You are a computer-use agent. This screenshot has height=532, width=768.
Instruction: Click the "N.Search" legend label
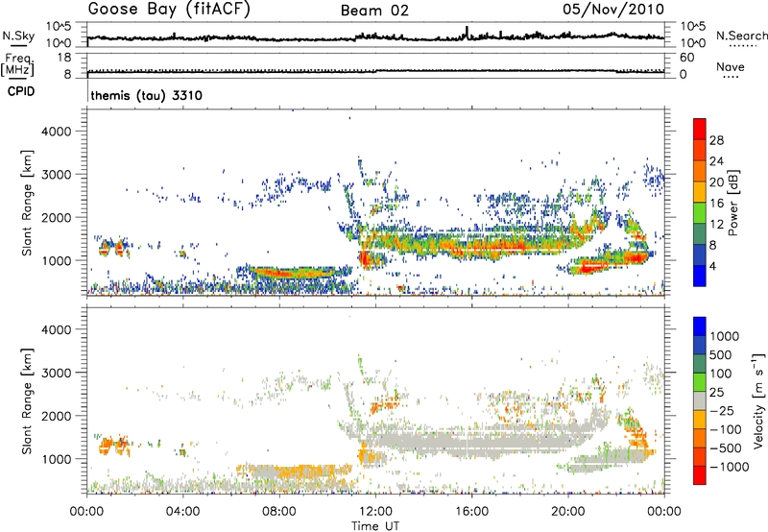[742, 36]
